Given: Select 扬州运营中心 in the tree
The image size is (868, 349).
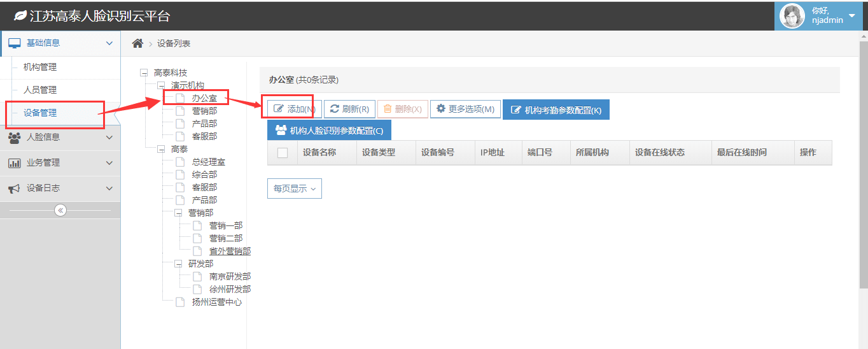Looking at the screenshot, I should (217, 302).
